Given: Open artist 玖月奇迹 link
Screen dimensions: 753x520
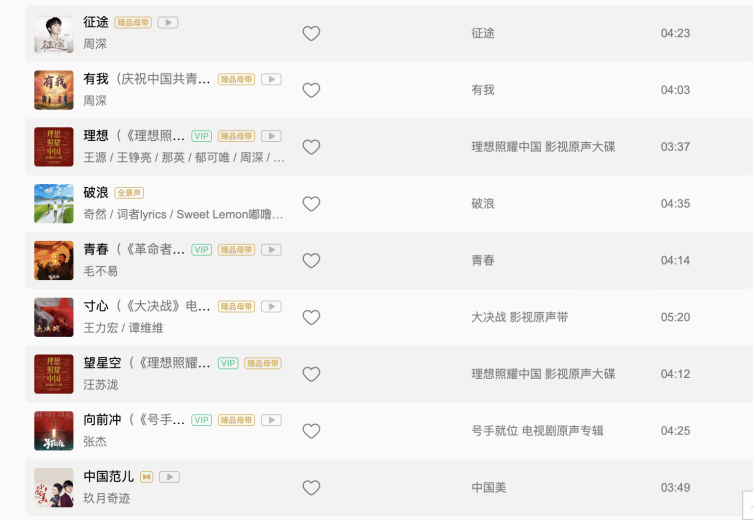Looking at the screenshot, I should click(x=107, y=498).
